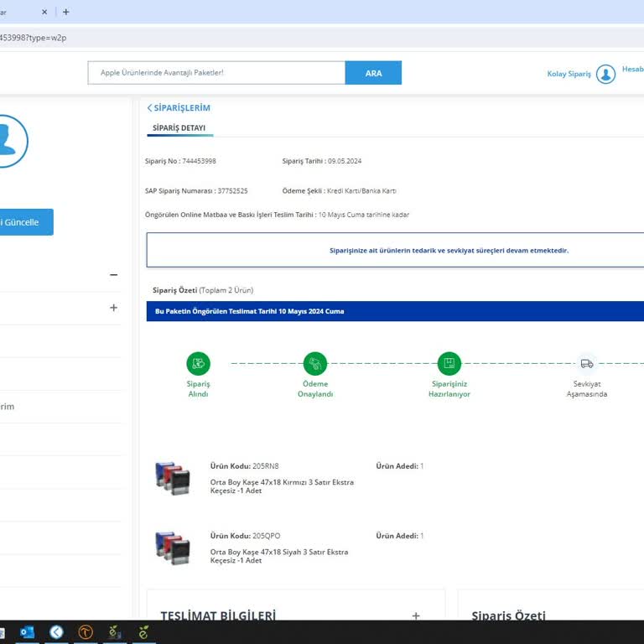Open the Kolay Sipariş link

(x=569, y=74)
